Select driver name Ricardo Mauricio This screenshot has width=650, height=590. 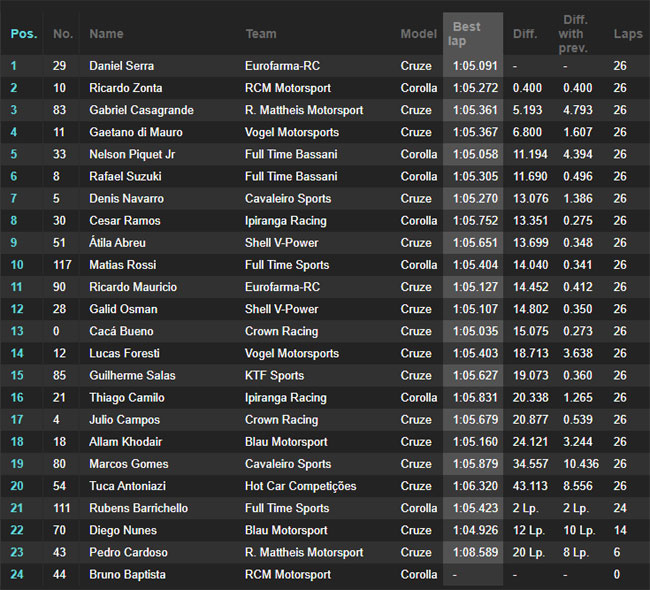[x=133, y=287]
